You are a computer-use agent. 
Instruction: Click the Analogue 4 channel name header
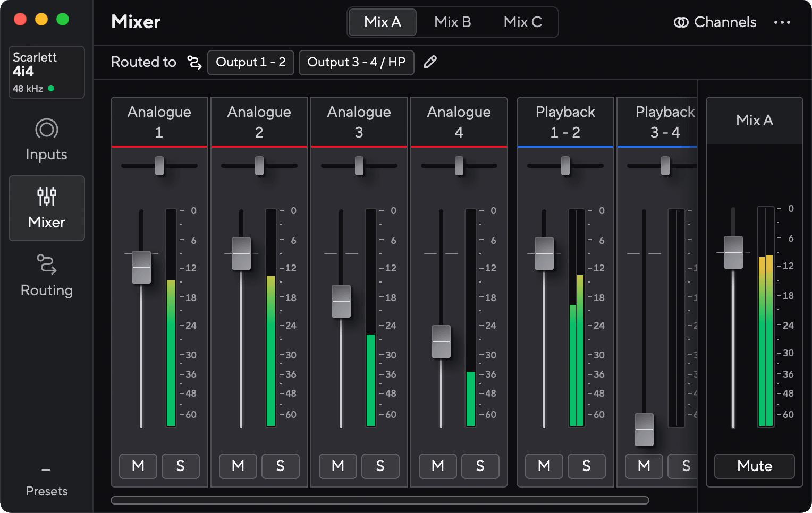click(459, 122)
